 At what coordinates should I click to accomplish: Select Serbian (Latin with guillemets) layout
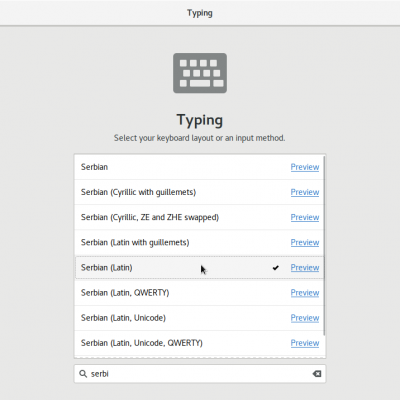199,242
